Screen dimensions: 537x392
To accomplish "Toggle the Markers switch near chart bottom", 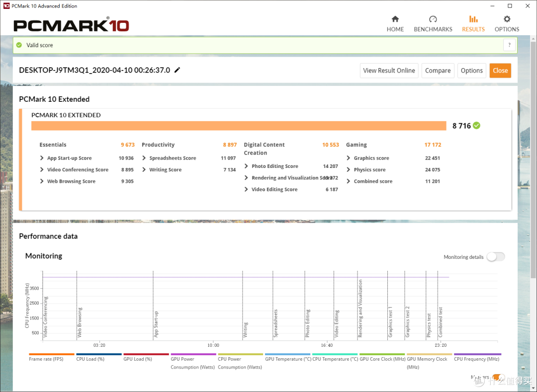I will [497, 377].
